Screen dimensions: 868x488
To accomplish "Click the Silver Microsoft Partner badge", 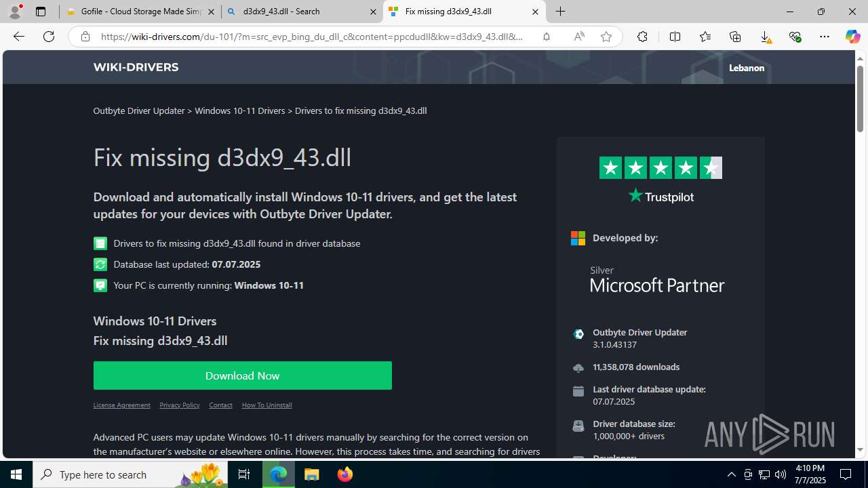I will [656, 279].
